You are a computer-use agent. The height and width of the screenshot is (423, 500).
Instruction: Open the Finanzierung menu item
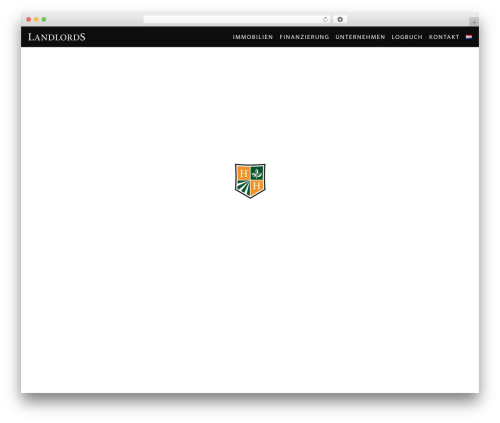304,37
